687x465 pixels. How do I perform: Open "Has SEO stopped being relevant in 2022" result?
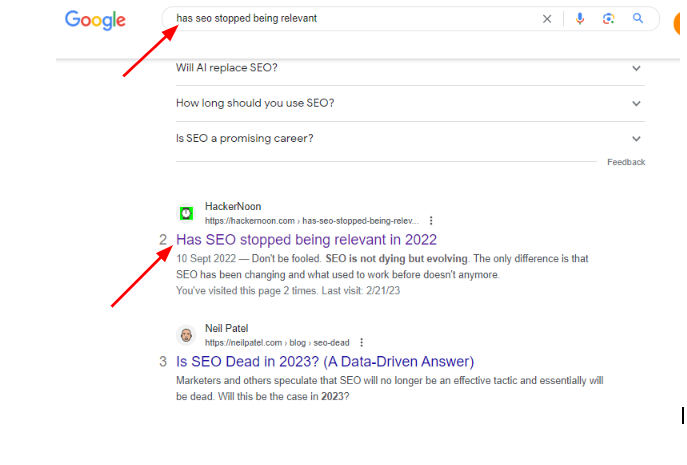pos(306,240)
